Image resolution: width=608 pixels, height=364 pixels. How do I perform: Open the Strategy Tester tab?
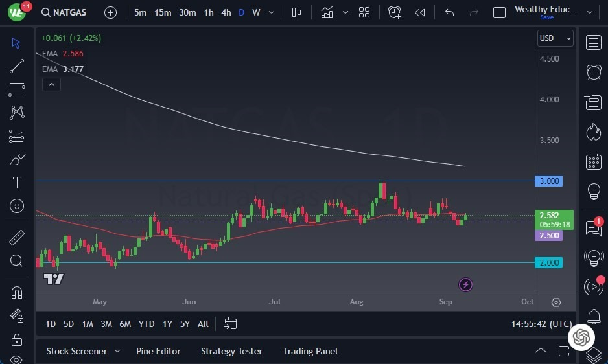click(231, 351)
